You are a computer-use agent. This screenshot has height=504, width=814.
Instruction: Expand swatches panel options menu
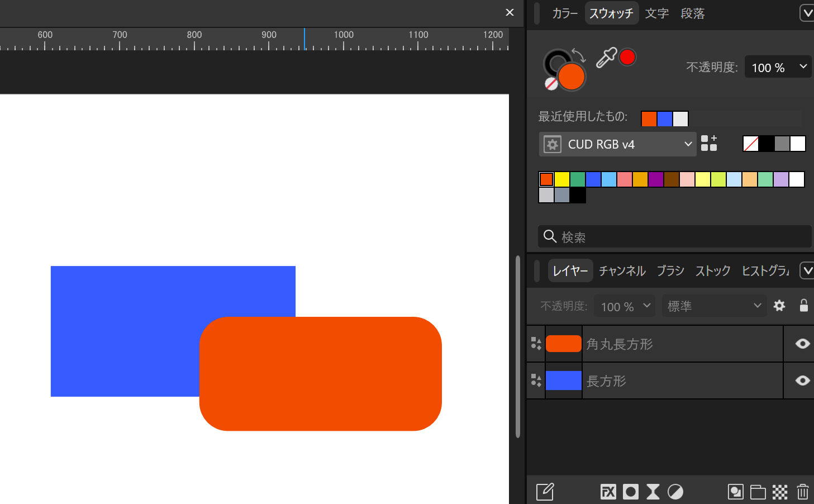pyautogui.click(x=807, y=13)
